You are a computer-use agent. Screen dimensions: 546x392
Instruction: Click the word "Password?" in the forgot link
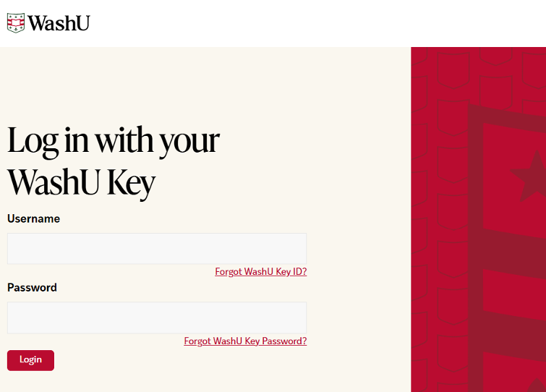(x=283, y=341)
